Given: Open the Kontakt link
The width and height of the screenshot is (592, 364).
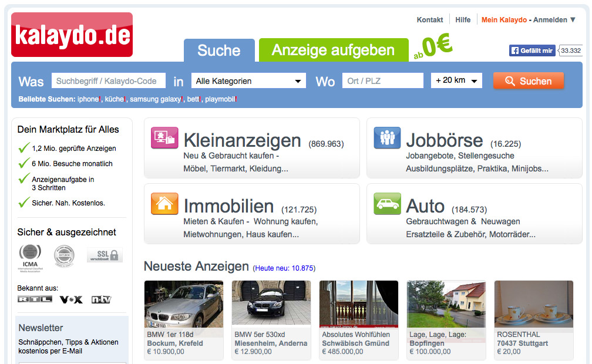Looking at the screenshot, I should coord(430,19).
